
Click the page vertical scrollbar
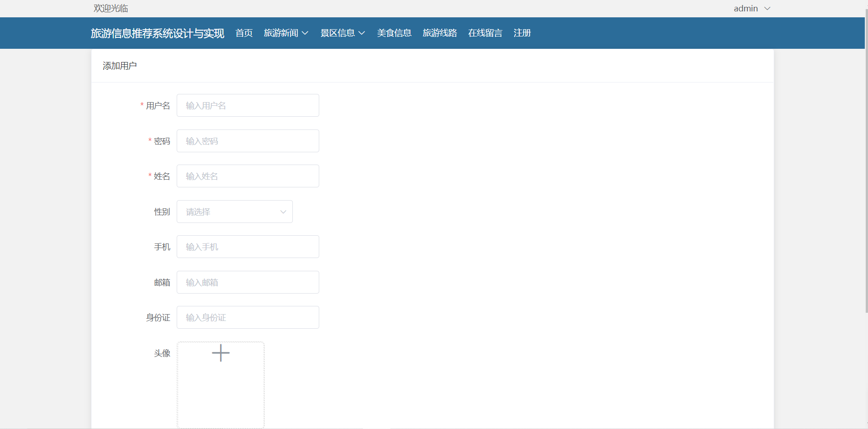[x=866, y=160]
